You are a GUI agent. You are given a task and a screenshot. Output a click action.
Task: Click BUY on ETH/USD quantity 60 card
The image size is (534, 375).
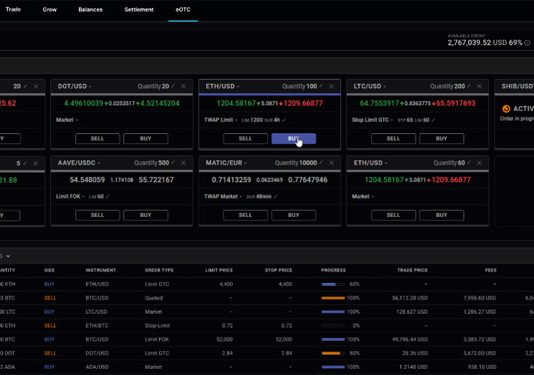tap(441, 215)
